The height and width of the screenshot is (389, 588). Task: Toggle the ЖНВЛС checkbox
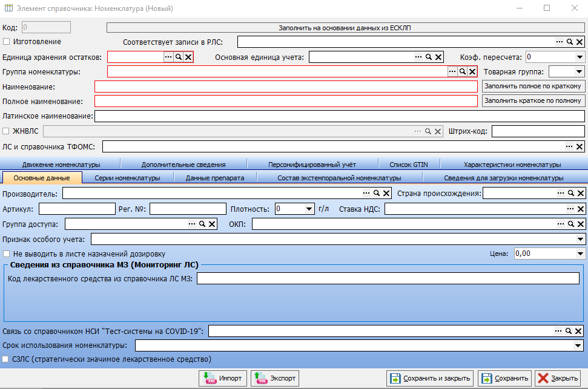coord(7,131)
